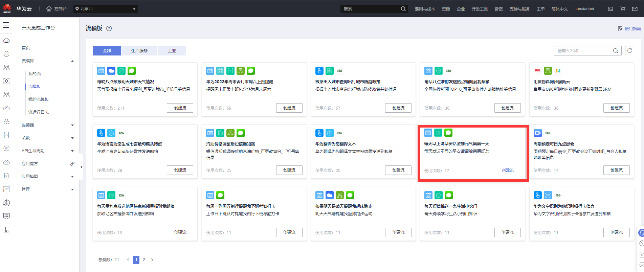The width and height of the screenshot is (644, 272).
Task: Click the Huawei Cloud logo
Action: click(x=7, y=9)
